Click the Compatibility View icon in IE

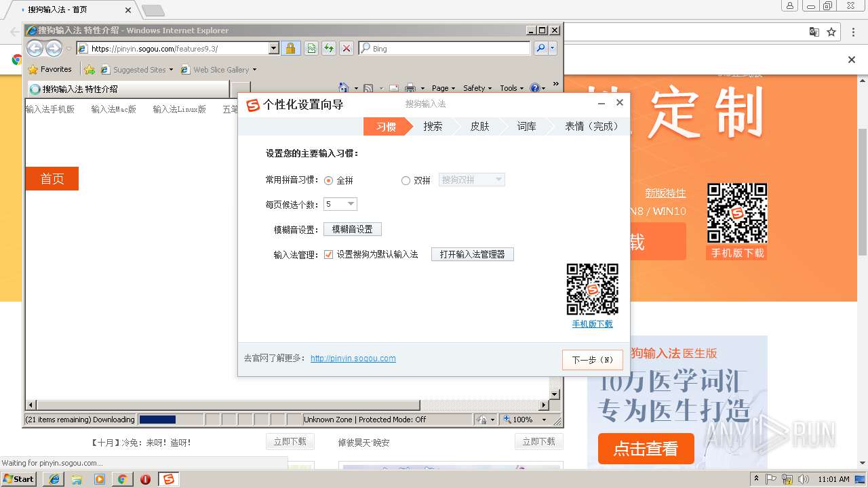(311, 48)
